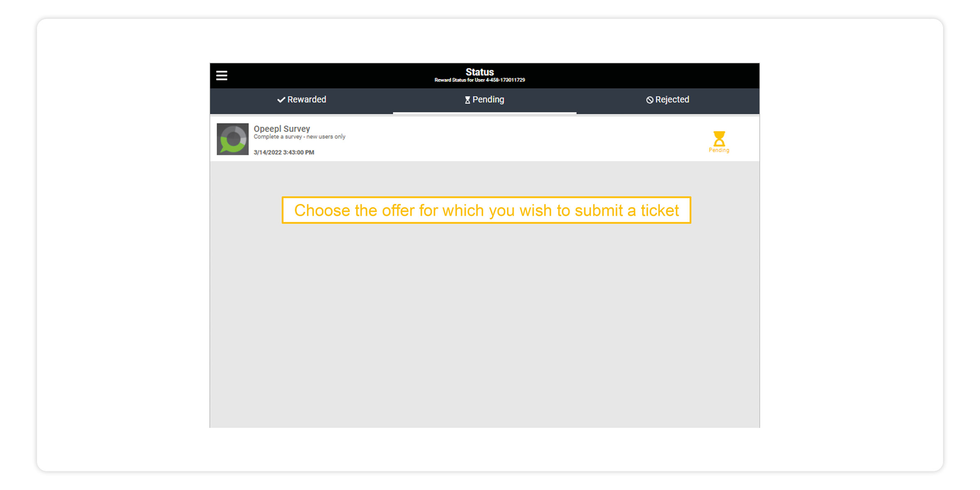This screenshot has height=490, width=980.
Task: Click the Status header title
Action: point(479,72)
